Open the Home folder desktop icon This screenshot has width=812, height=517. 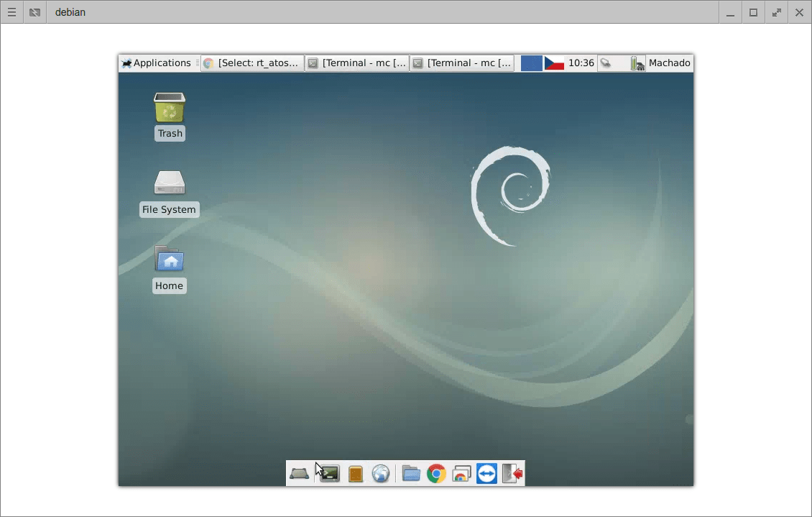[170, 270]
